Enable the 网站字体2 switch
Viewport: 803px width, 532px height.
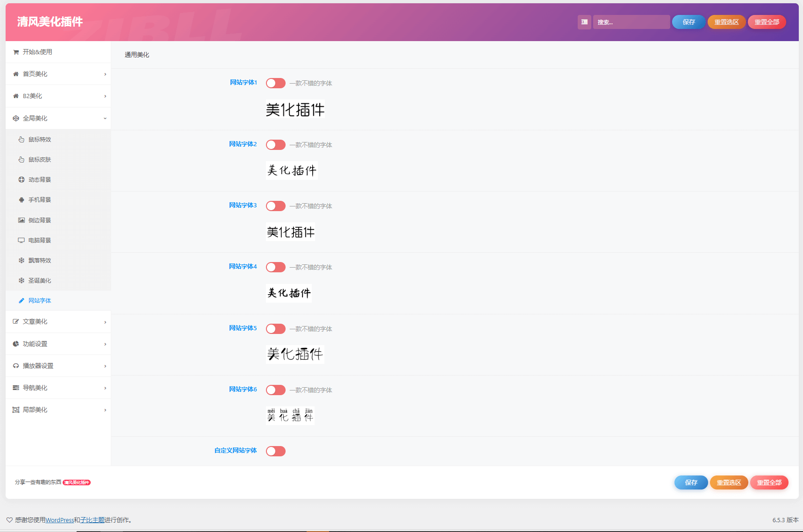[276, 145]
